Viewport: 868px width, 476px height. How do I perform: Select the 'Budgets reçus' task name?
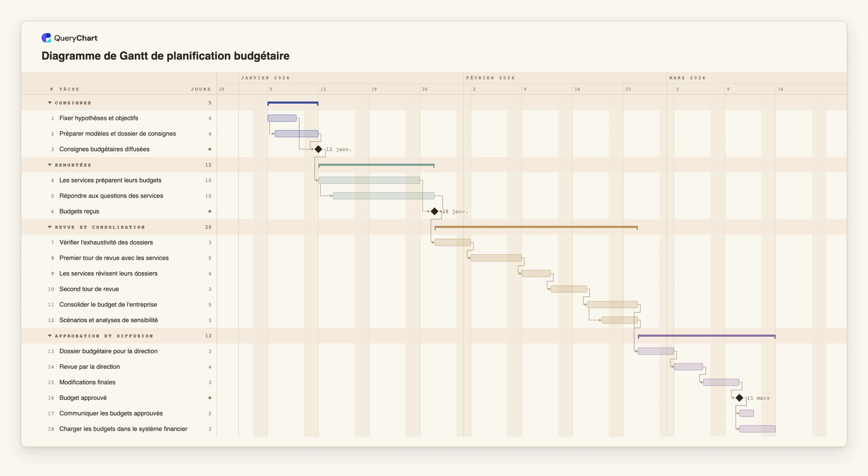tap(79, 211)
